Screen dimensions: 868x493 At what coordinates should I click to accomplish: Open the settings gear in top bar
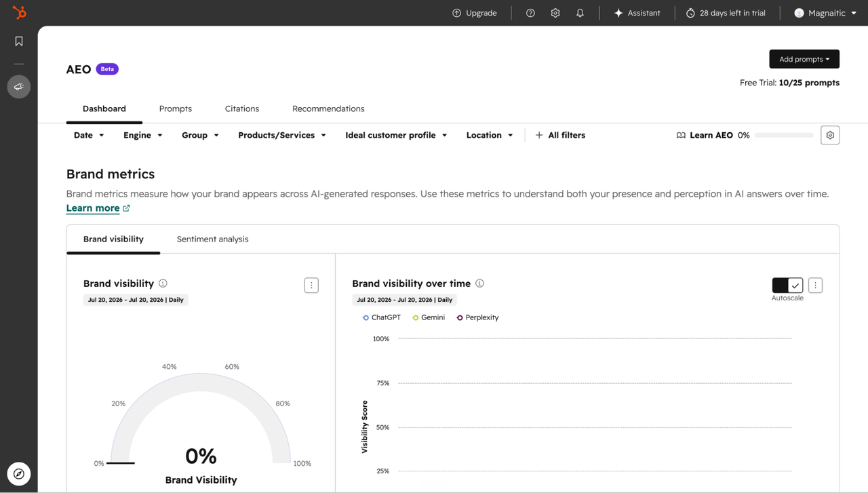(555, 13)
